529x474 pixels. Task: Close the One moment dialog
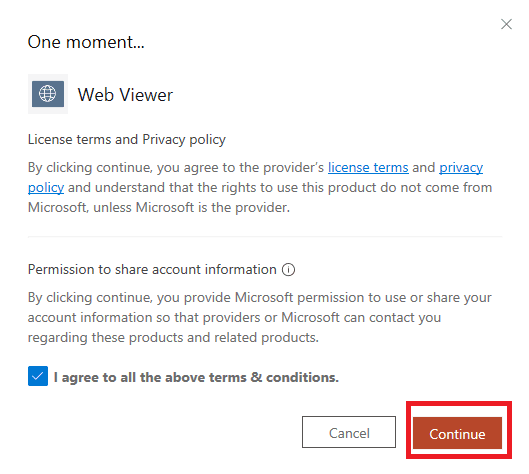pyautogui.click(x=506, y=24)
